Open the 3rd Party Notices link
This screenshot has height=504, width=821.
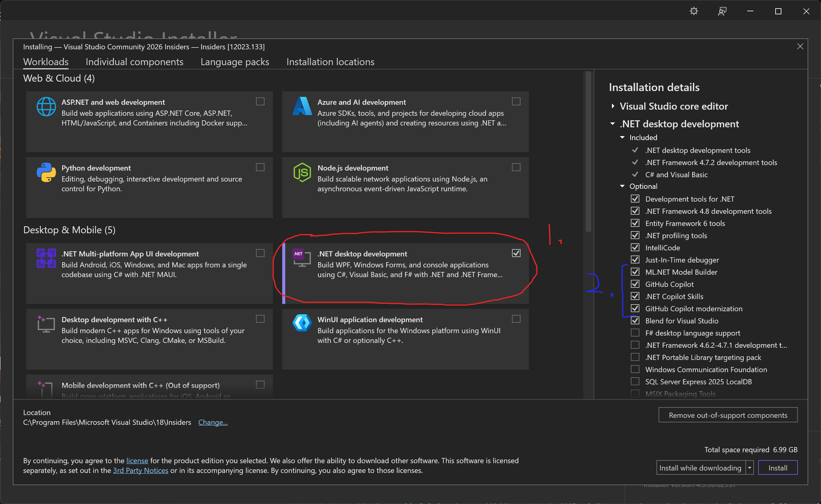pos(140,470)
